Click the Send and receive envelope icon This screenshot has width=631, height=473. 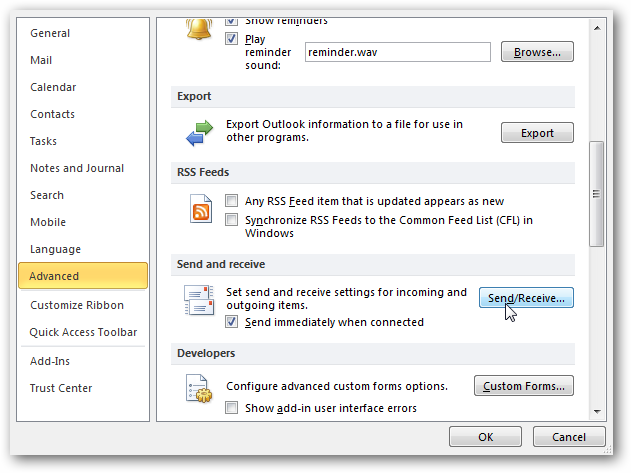(x=200, y=298)
